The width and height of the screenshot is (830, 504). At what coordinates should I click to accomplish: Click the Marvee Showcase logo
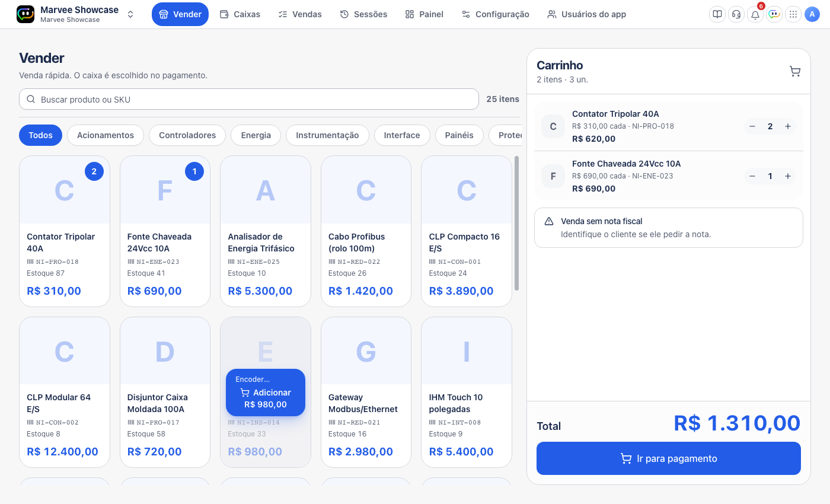(25, 14)
